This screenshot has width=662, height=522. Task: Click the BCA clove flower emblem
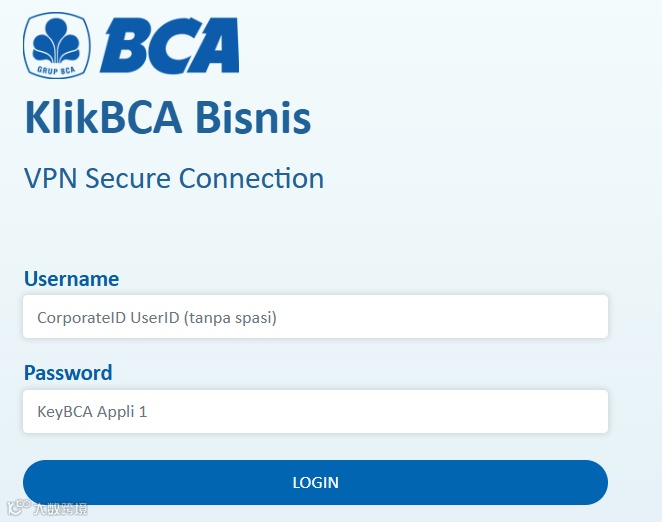coord(57,40)
